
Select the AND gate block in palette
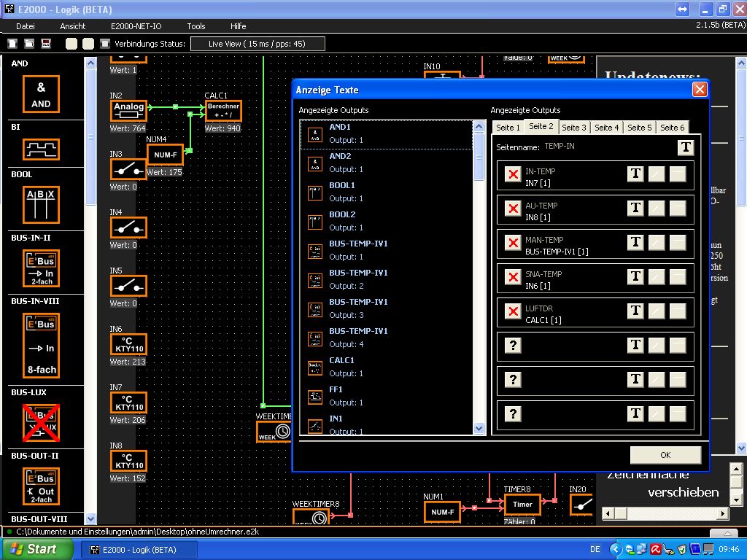41,95
